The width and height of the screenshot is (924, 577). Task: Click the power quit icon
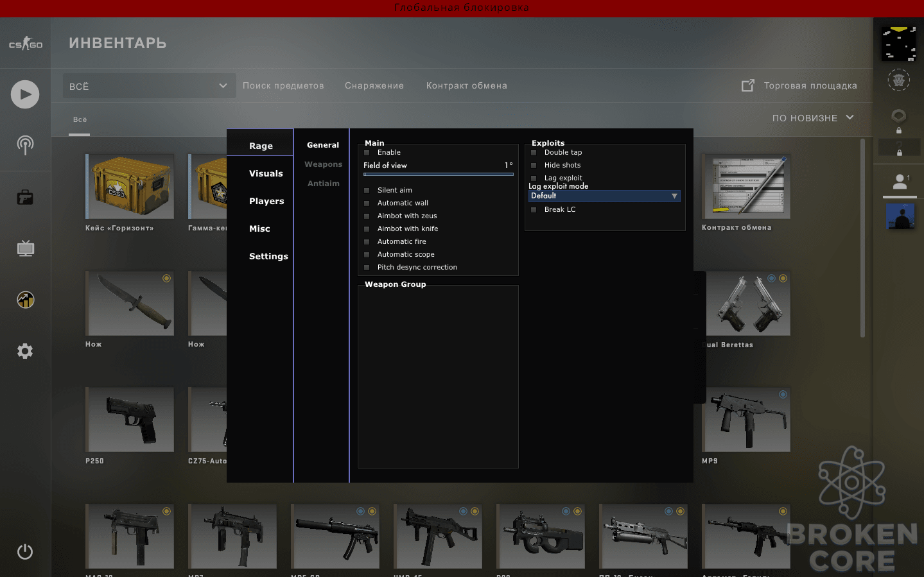coord(25,551)
